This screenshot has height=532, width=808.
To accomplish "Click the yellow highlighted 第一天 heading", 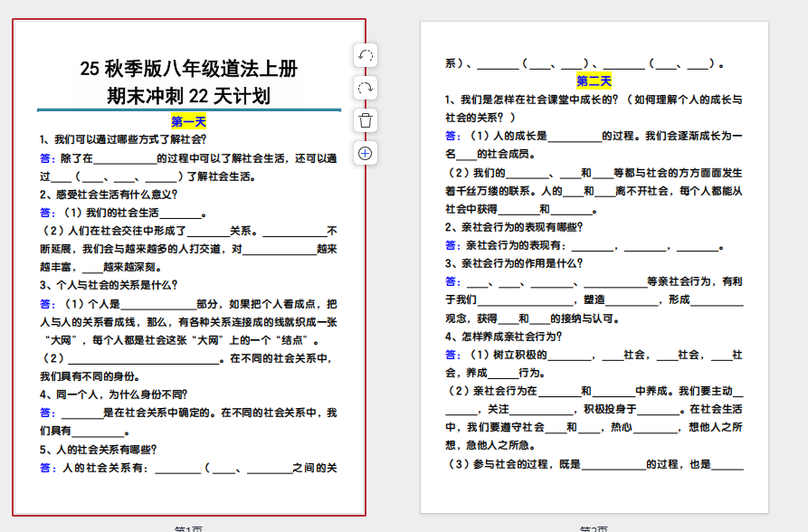I will (x=189, y=121).
